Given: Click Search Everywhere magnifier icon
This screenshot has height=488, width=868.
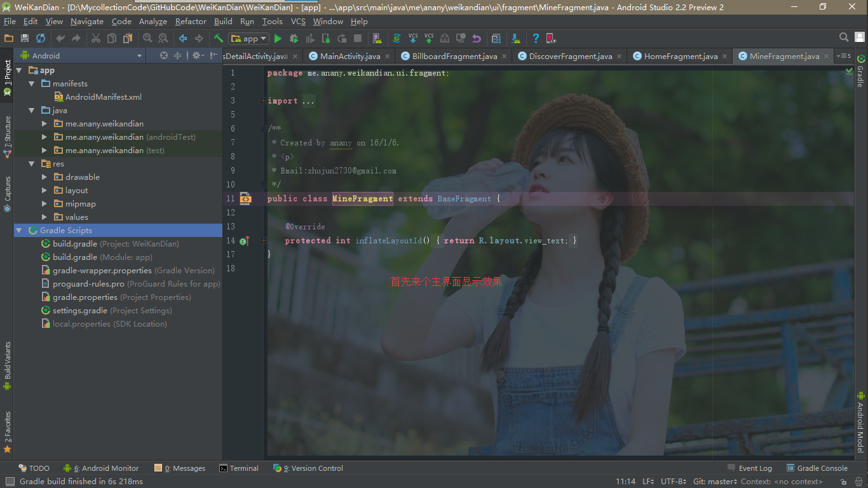Looking at the screenshot, I should click(x=844, y=37).
